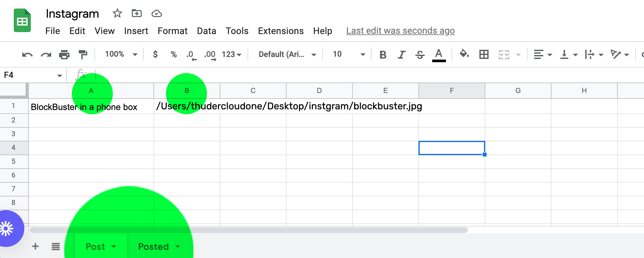The height and width of the screenshot is (258, 644).
Task: Select row 4 header
Action: tap(13, 147)
